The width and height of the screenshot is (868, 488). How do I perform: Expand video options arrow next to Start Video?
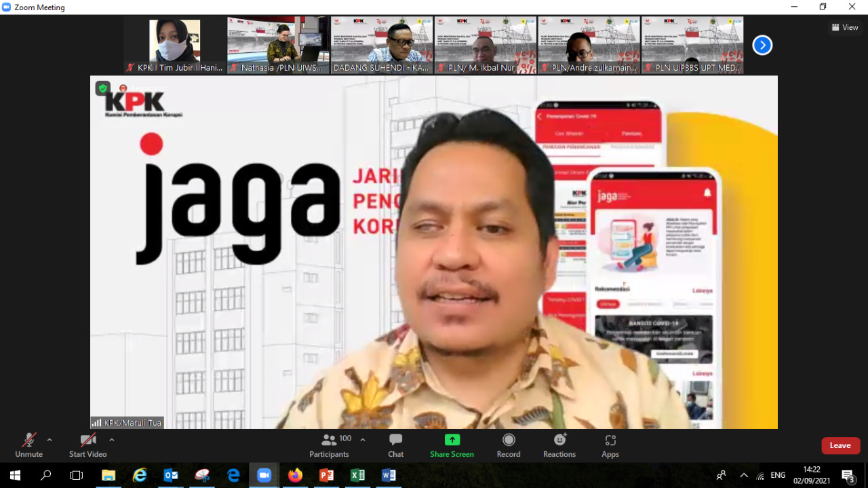[112, 440]
